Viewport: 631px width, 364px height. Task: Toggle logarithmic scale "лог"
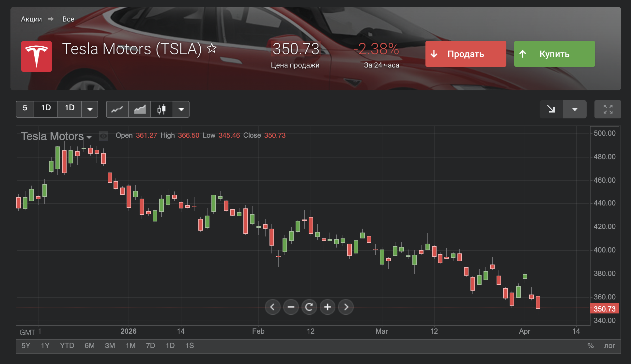(x=609, y=346)
